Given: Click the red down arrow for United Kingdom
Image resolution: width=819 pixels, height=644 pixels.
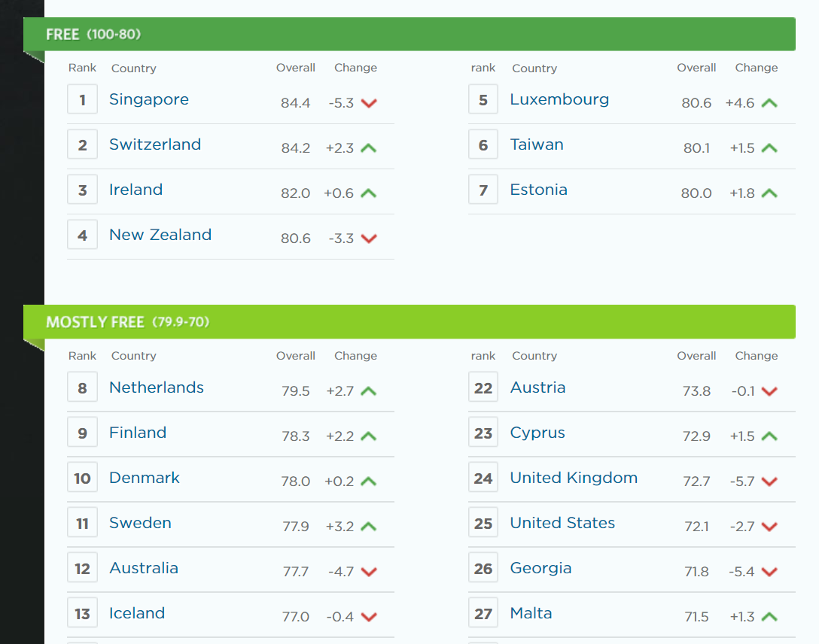Looking at the screenshot, I should [769, 481].
